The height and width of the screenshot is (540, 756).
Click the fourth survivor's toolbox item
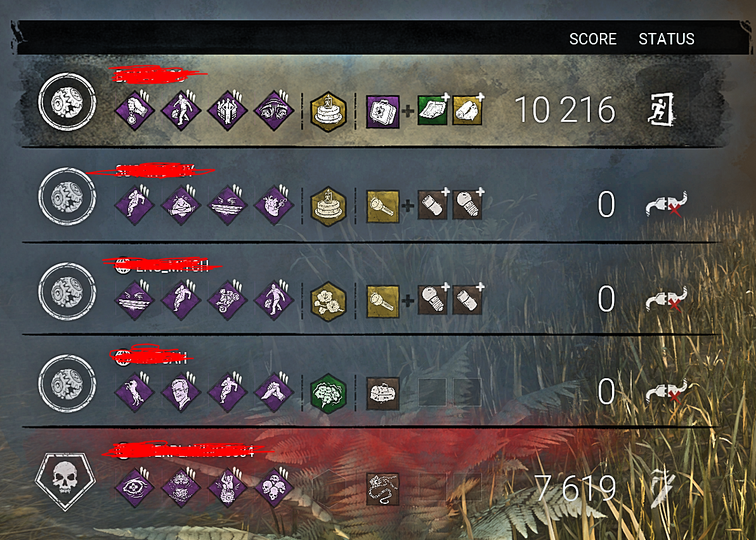click(x=383, y=393)
